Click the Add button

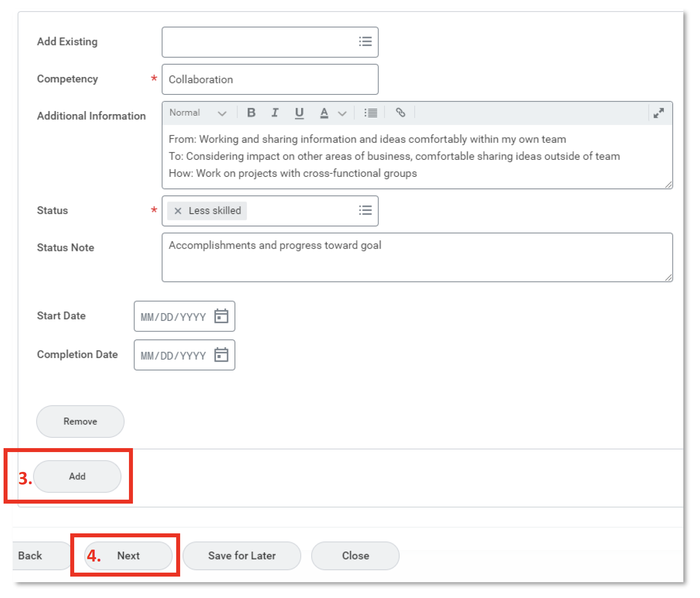[77, 476]
